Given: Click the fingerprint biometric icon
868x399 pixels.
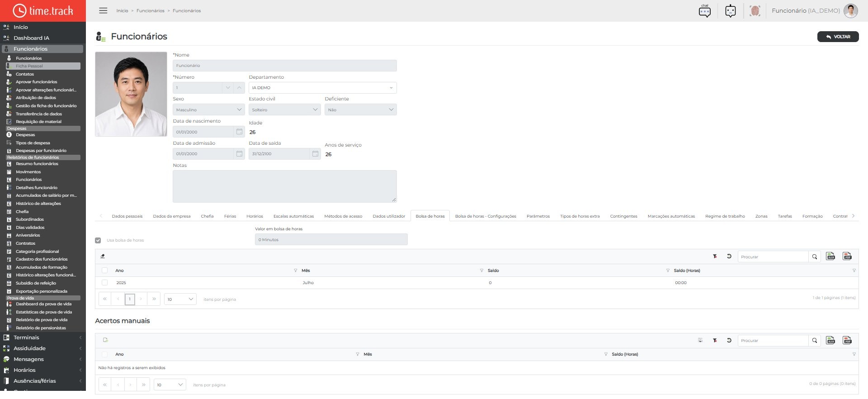Looking at the screenshot, I should click(x=755, y=11).
